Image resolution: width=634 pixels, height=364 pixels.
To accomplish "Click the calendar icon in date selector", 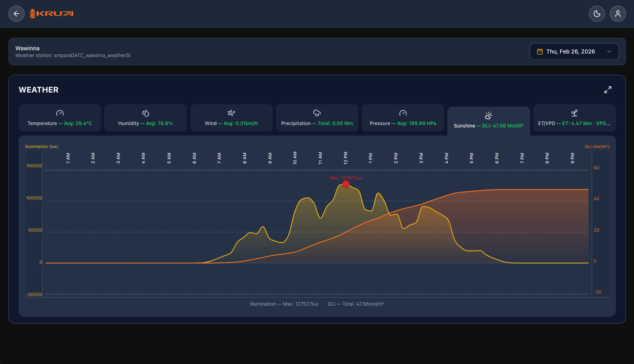I will click(x=540, y=51).
